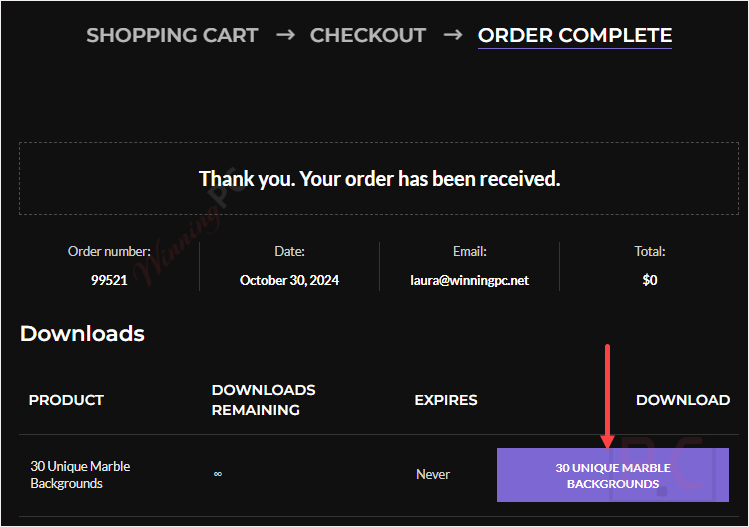
Task: Click the Product column header
Action: [x=66, y=400]
